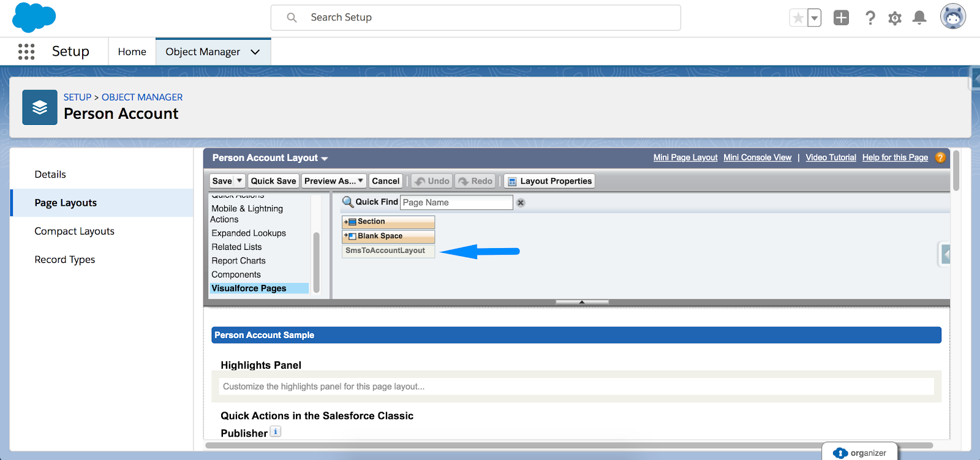Select the Blank Space palette item
The image size is (980, 460).
click(x=388, y=236)
